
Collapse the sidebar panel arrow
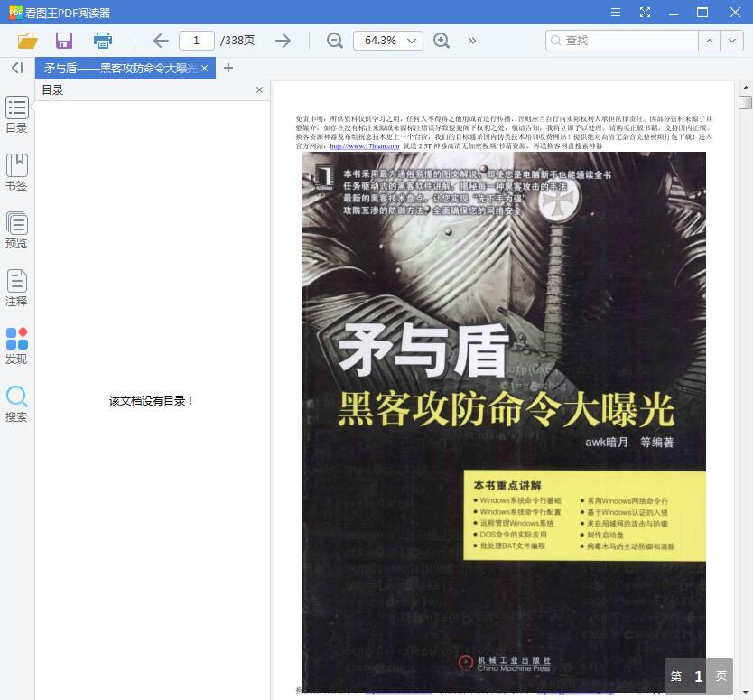17,68
